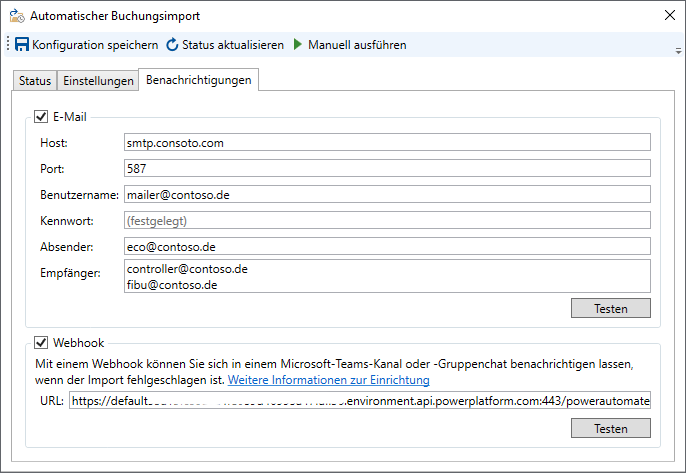
Task: Focus the Port field showing 587
Action: coord(387,168)
